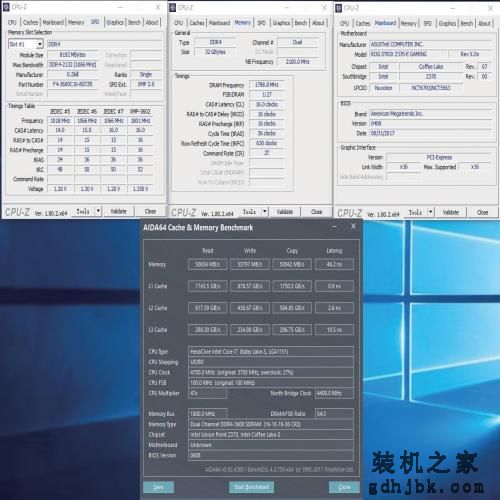The height and width of the screenshot is (500, 500).
Task: Click the Part Number field in CPU-Z SPD
Action: 73,84
